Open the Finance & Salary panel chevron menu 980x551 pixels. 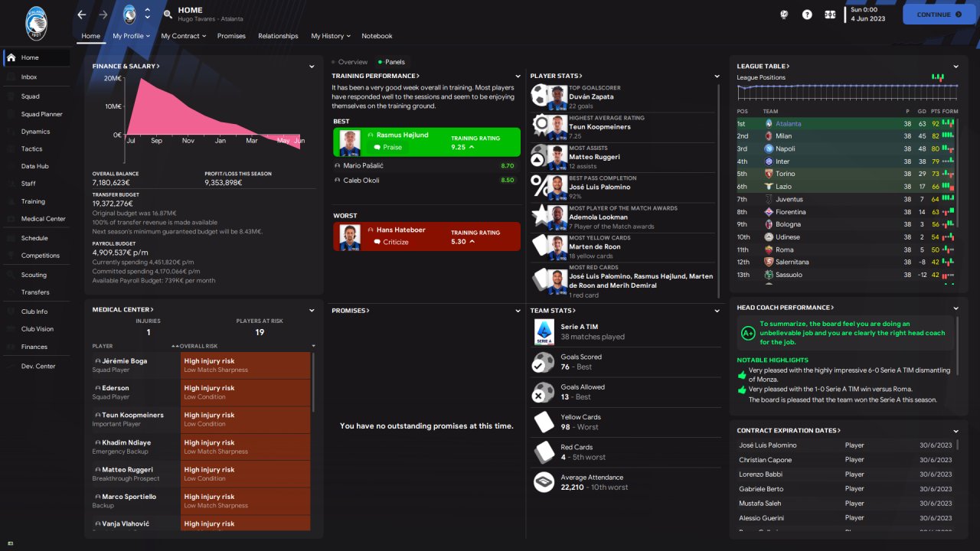312,67
